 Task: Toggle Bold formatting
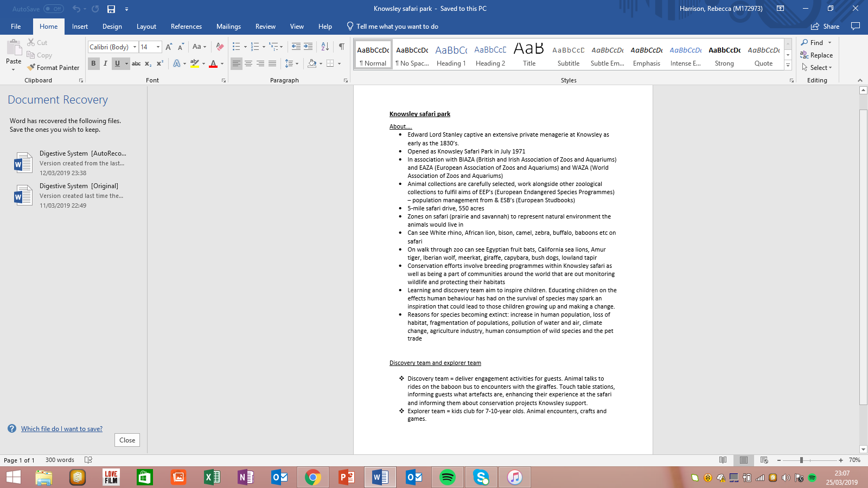(x=93, y=63)
